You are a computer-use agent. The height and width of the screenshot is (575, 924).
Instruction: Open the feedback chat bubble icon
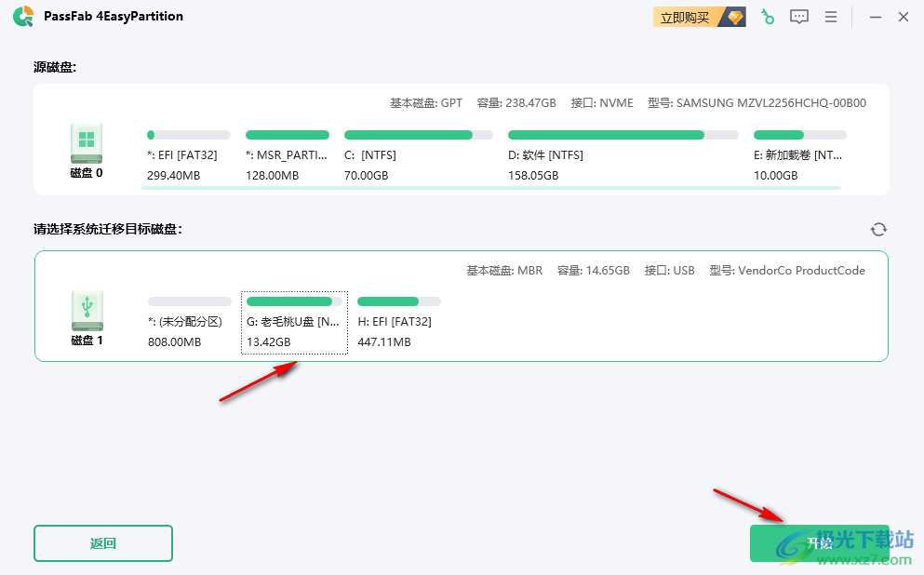(x=799, y=17)
